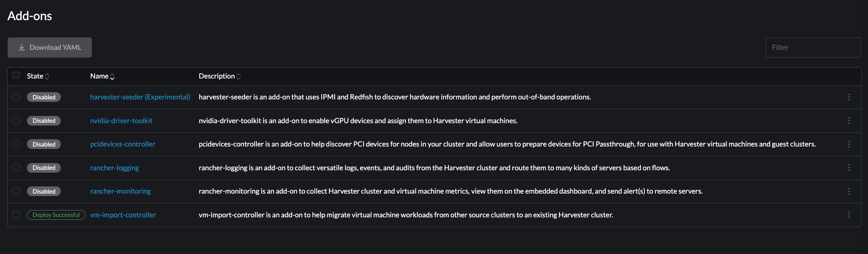Open actions menu for nvidia-driver-toolkit row
Screen dimensions: 868x254
[849, 121]
